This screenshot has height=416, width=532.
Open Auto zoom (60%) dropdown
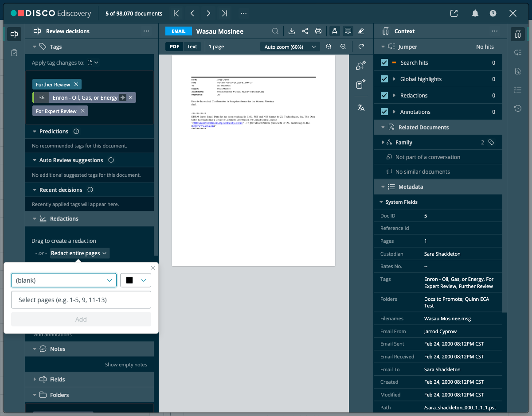point(290,47)
